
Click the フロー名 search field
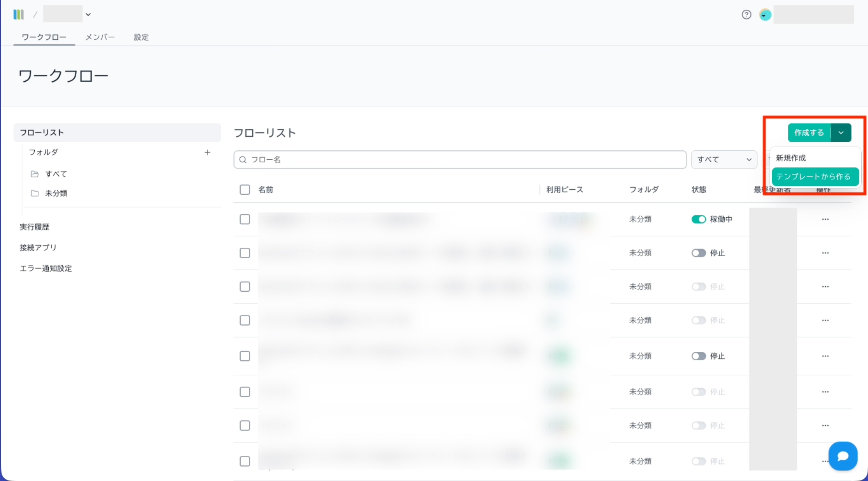point(460,160)
